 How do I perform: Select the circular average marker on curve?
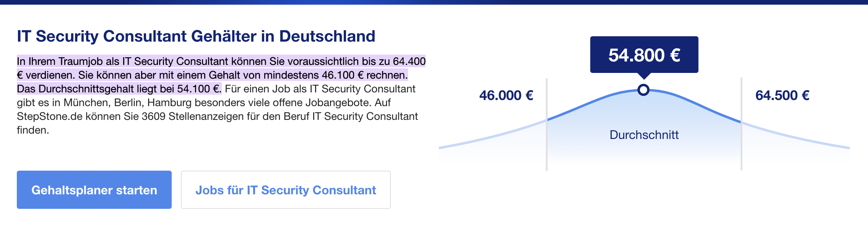[x=644, y=90]
